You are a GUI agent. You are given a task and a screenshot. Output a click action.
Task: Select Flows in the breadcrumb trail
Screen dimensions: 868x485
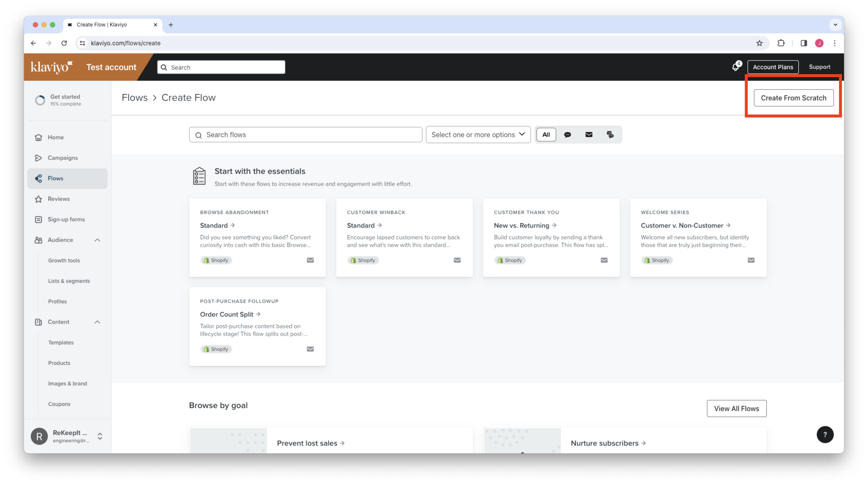pos(135,97)
